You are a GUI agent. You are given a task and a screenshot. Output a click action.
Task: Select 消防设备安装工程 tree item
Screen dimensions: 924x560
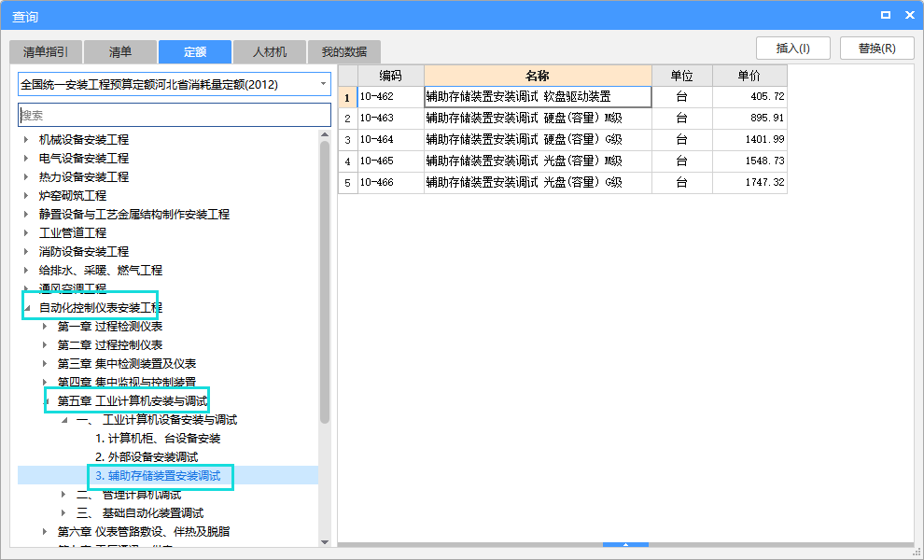pos(84,251)
